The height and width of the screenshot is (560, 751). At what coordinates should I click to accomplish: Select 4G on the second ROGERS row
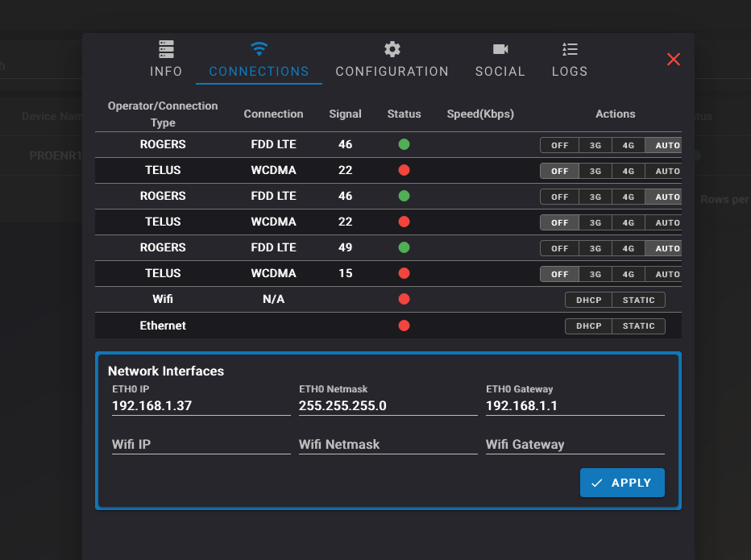(x=628, y=197)
